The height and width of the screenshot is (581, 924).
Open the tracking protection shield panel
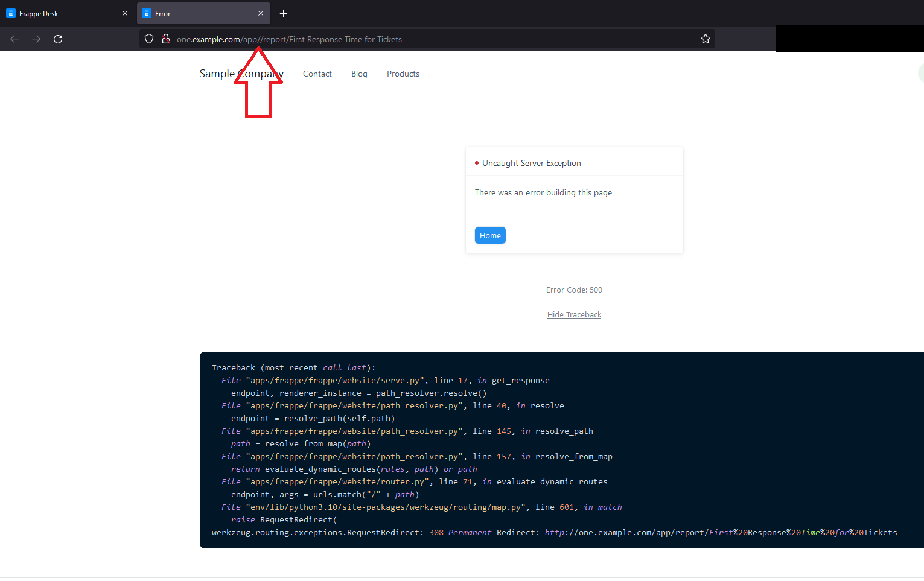tap(148, 39)
